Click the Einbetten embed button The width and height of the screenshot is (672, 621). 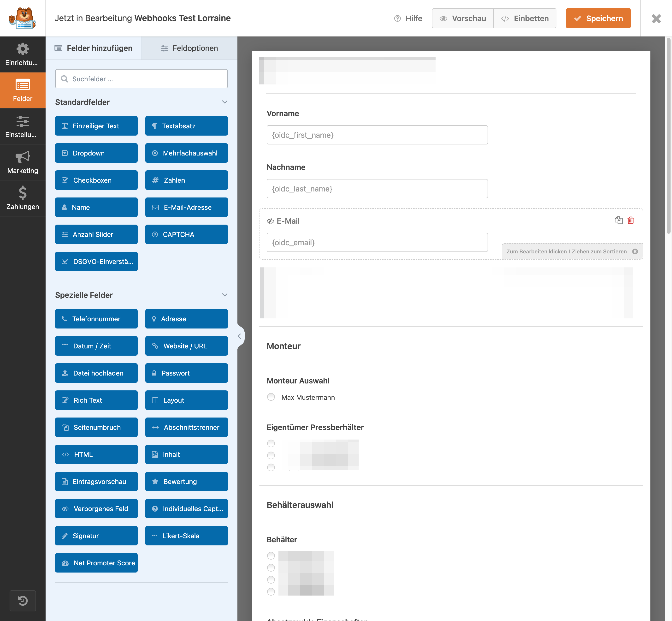pos(525,18)
